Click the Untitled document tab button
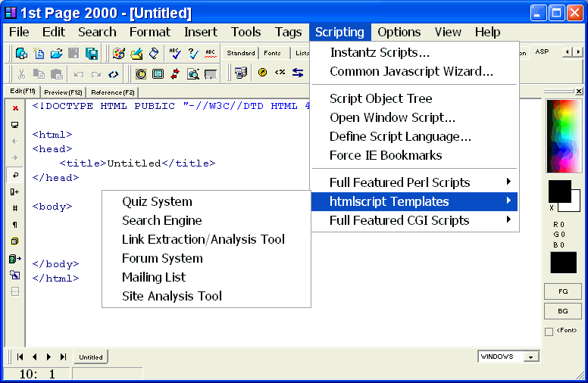Viewport: 588px width, 383px height. click(91, 357)
